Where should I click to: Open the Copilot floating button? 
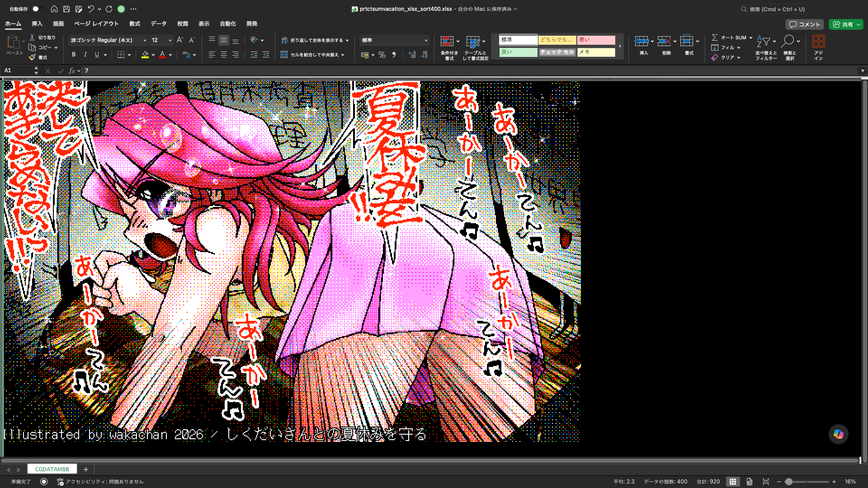[839, 434]
